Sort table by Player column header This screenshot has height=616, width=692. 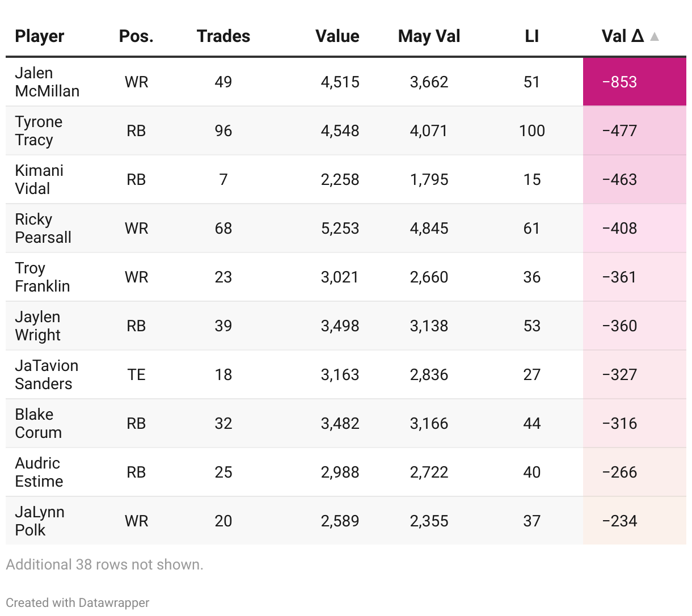pyautogui.click(x=40, y=36)
